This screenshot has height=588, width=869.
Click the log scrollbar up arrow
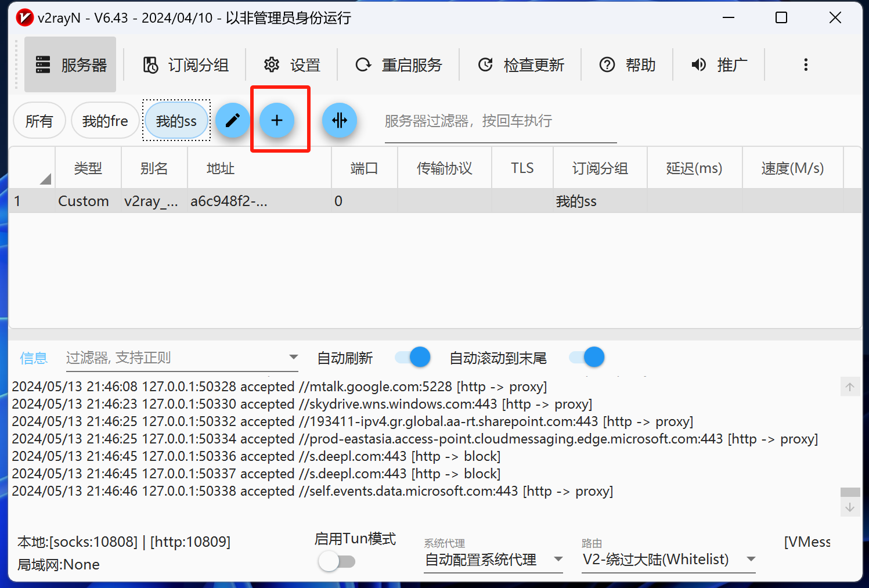click(850, 387)
